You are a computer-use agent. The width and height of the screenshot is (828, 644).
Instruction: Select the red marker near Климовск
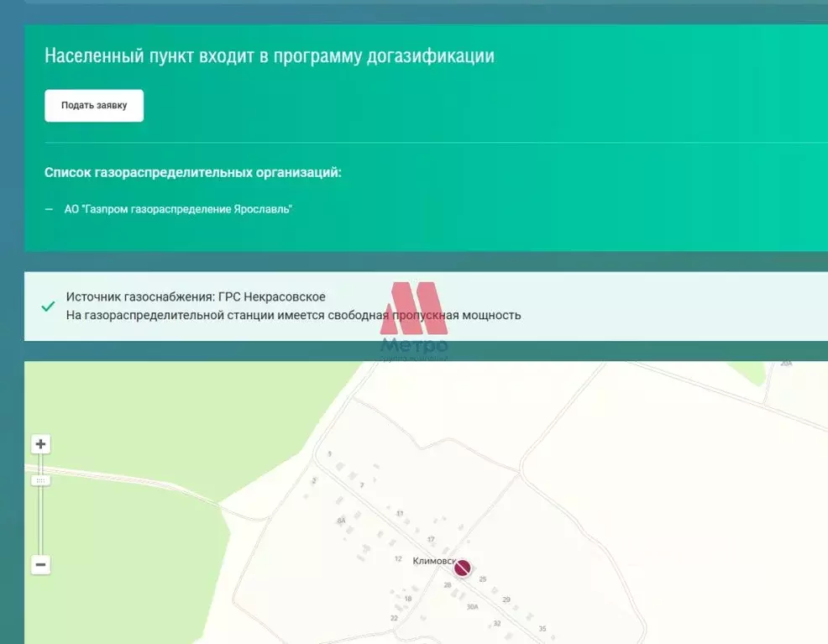click(x=463, y=568)
